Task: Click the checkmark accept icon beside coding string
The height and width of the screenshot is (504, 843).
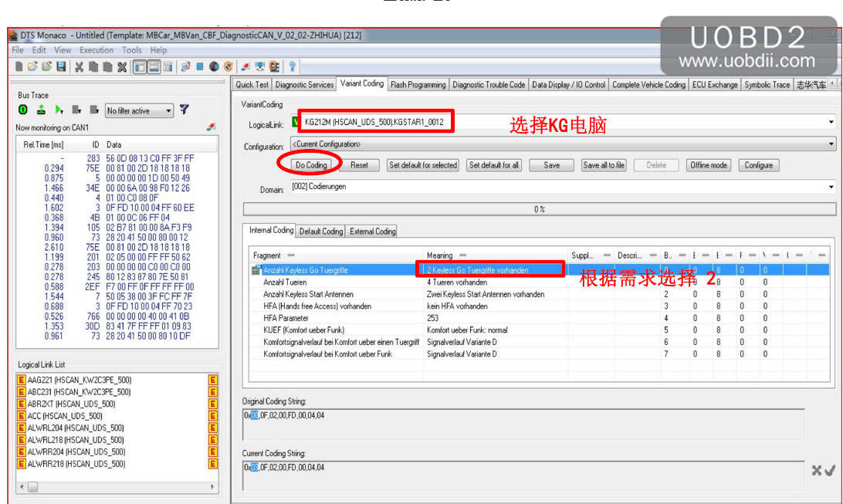Action: click(830, 470)
